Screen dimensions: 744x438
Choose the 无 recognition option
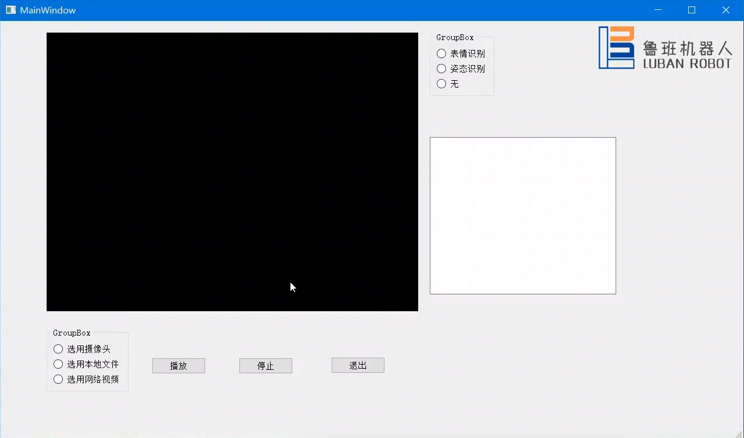[447, 84]
